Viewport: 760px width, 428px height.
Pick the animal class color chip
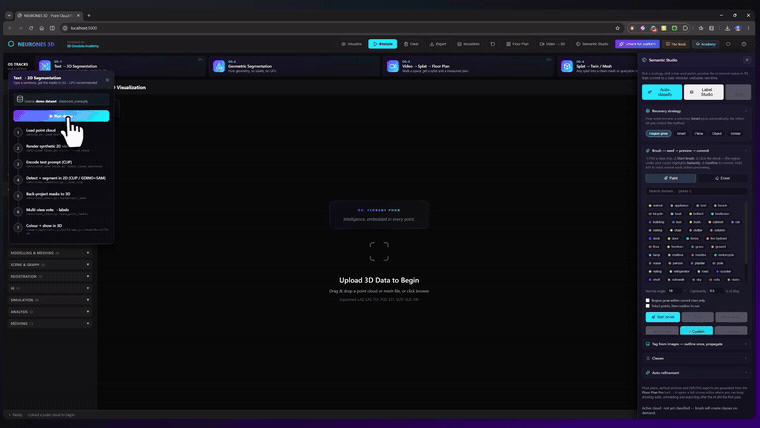[656, 206]
